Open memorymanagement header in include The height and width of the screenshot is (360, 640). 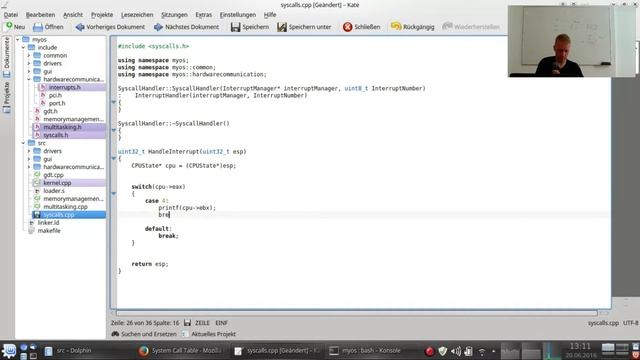pyautogui.click(x=73, y=119)
